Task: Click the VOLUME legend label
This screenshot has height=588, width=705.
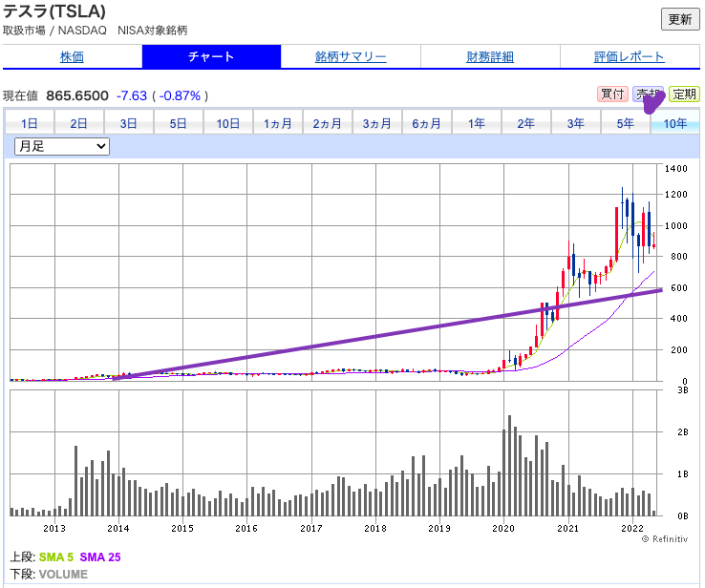Action: point(63,574)
